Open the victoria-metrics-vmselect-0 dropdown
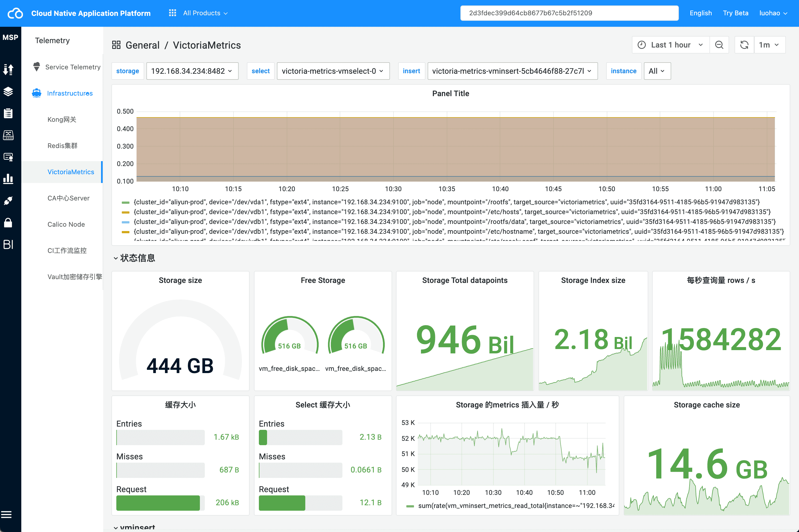 333,71
